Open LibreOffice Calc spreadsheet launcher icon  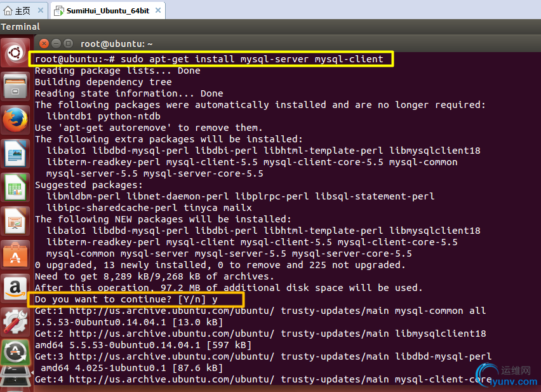coord(15,187)
